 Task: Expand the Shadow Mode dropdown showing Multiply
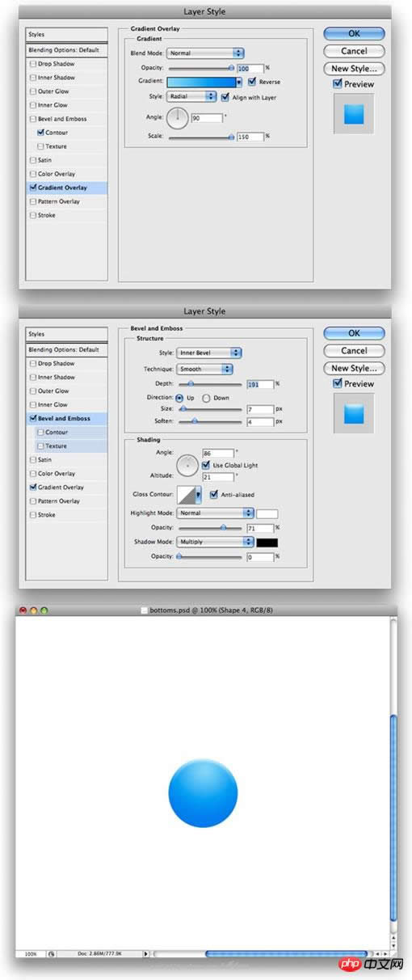[x=215, y=542]
